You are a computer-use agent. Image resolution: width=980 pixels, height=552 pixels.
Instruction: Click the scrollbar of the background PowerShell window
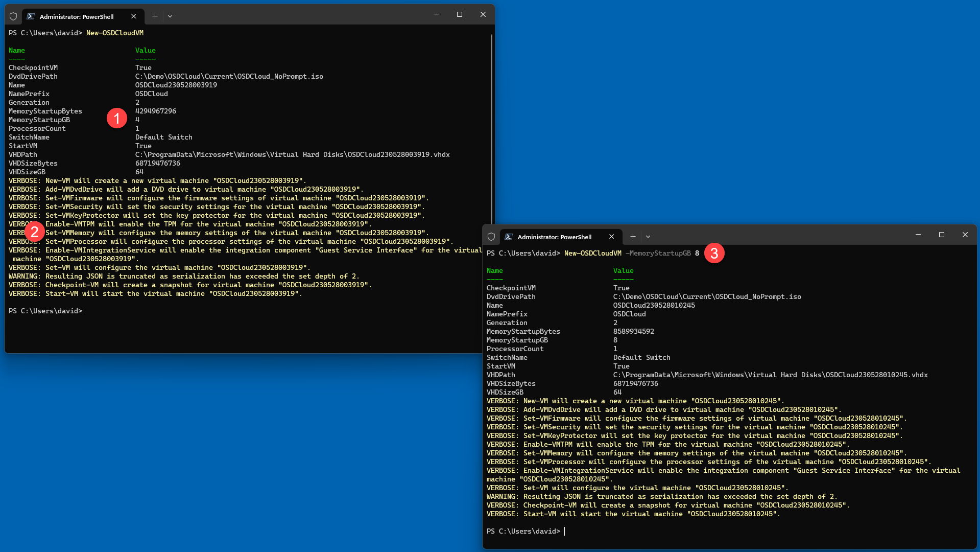point(492,128)
